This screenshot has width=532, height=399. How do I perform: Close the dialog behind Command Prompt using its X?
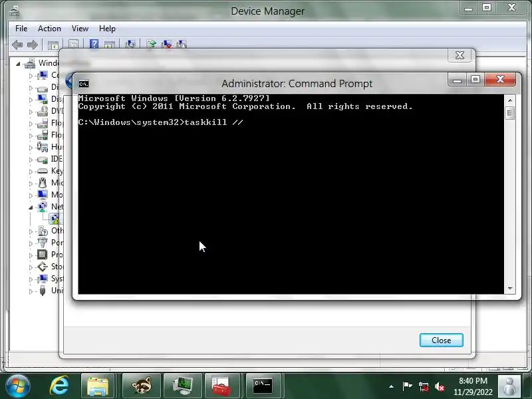tap(460, 55)
